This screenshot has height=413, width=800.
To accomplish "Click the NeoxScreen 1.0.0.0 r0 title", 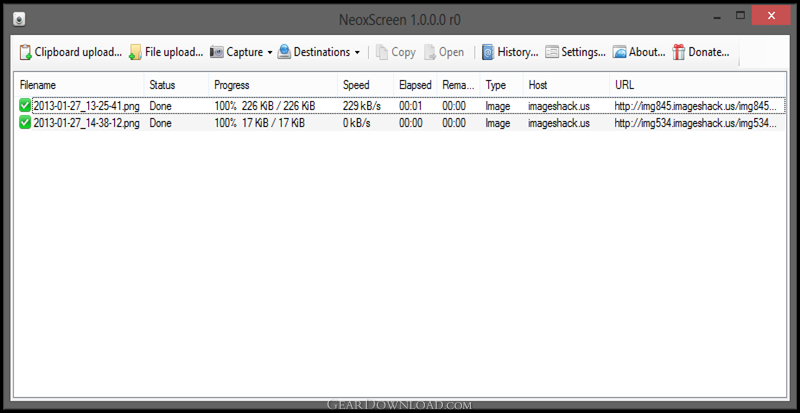I will 400,20.
